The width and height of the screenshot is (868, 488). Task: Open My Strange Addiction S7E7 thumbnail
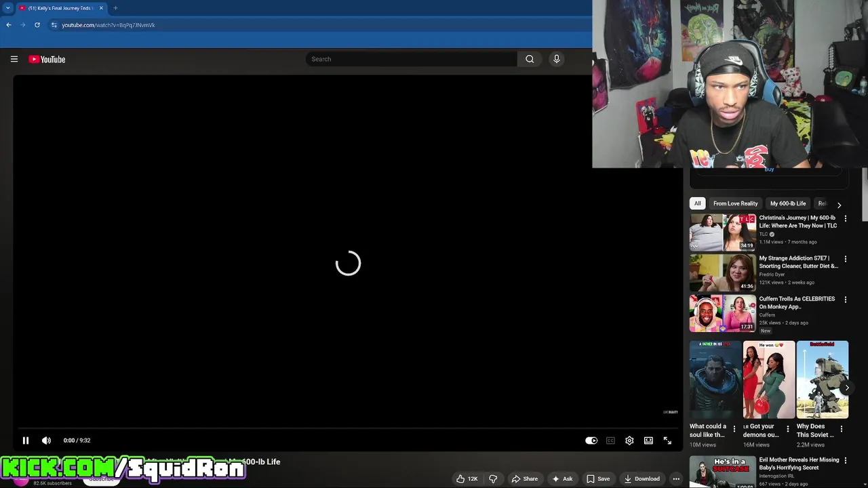[x=722, y=272]
